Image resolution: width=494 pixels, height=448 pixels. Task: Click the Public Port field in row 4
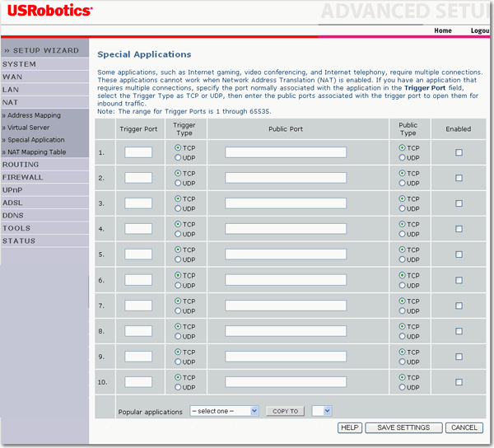[x=286, y=229]
